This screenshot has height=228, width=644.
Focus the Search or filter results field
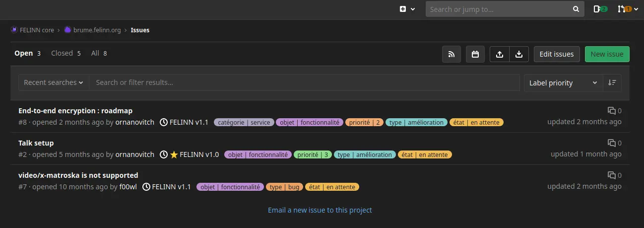click(304, 82)
